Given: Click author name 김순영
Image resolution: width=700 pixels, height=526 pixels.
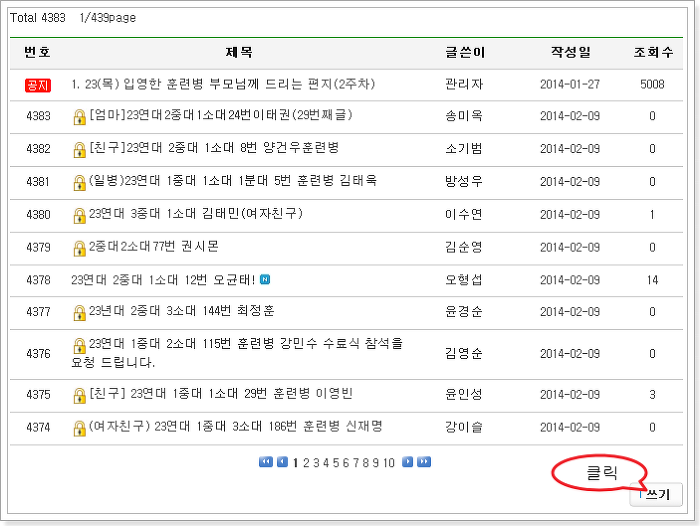Looking at the screenshot, I should 464,247.
